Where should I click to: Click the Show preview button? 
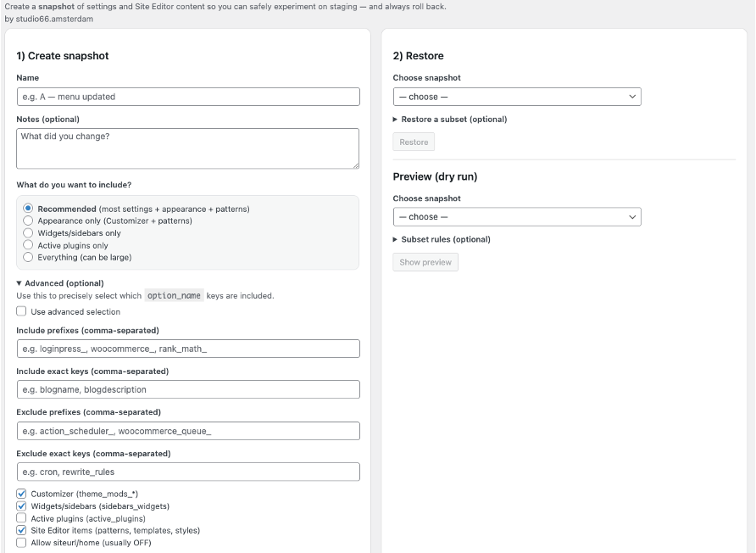point(424,261)
